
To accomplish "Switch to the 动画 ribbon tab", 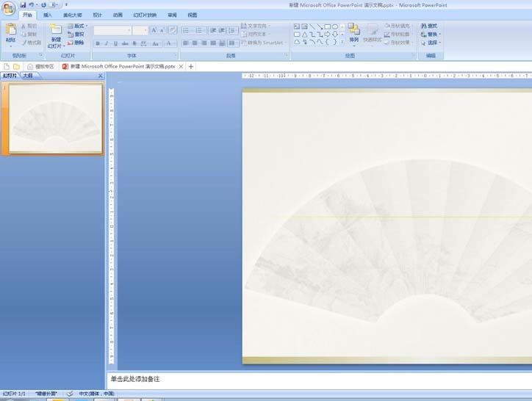I will pyautogui.click(x=118, y=15).
